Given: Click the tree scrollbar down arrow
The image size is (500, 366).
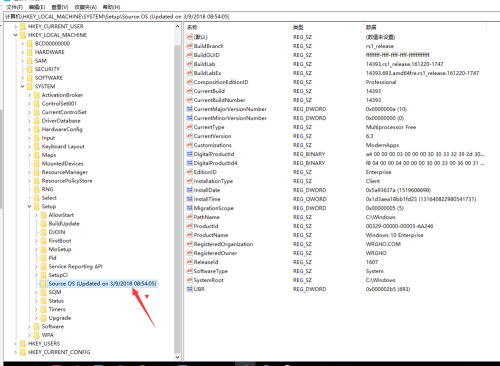Looking at the screenshot, I should tap(177, 357).
